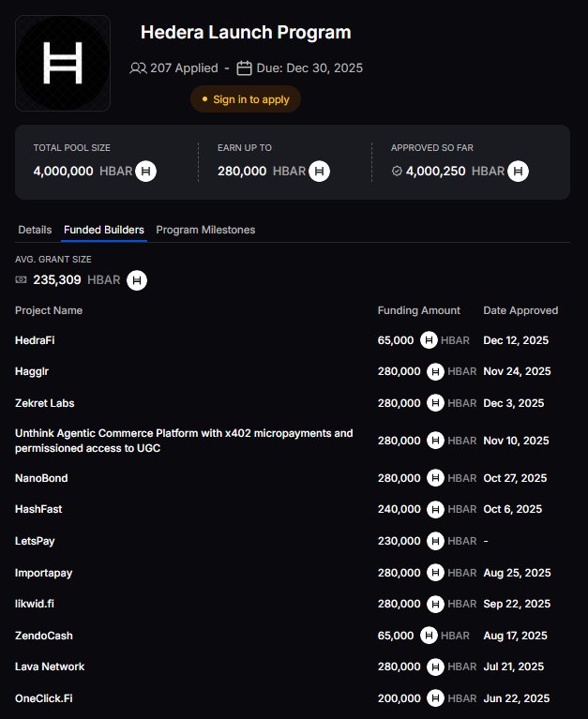588x719 pixels.
Task: Open the Lava Network project
Action: pyautogui.click(x=50, y=667)
